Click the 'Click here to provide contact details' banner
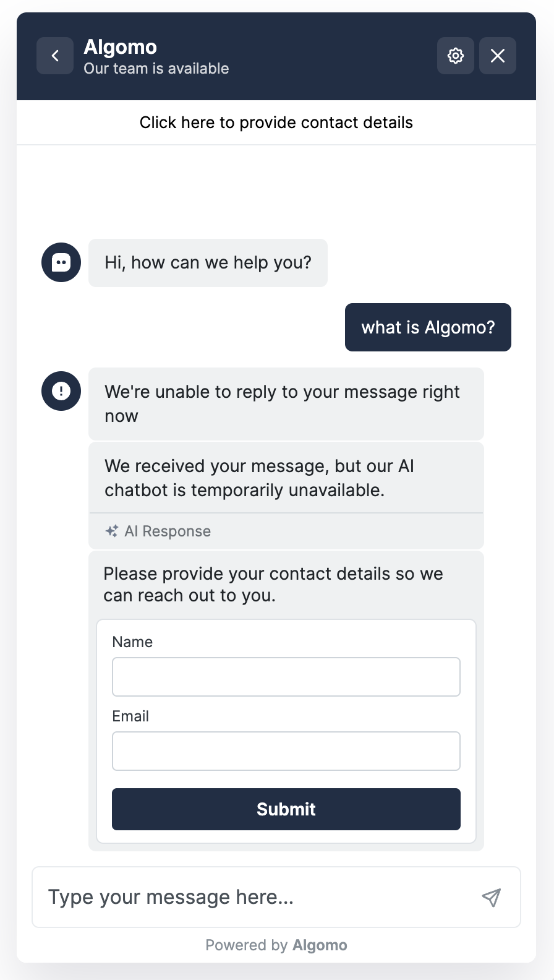554x980 pixels. point(276,123)
